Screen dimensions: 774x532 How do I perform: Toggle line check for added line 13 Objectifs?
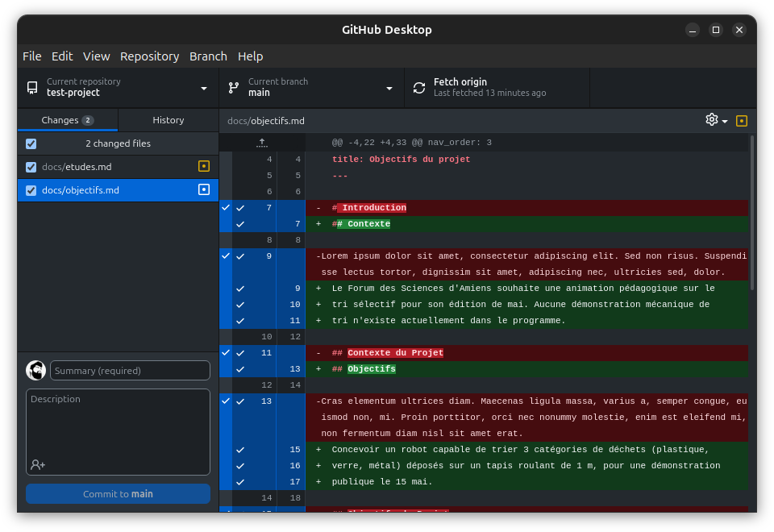pyautogui.click(x=240, y=369)
